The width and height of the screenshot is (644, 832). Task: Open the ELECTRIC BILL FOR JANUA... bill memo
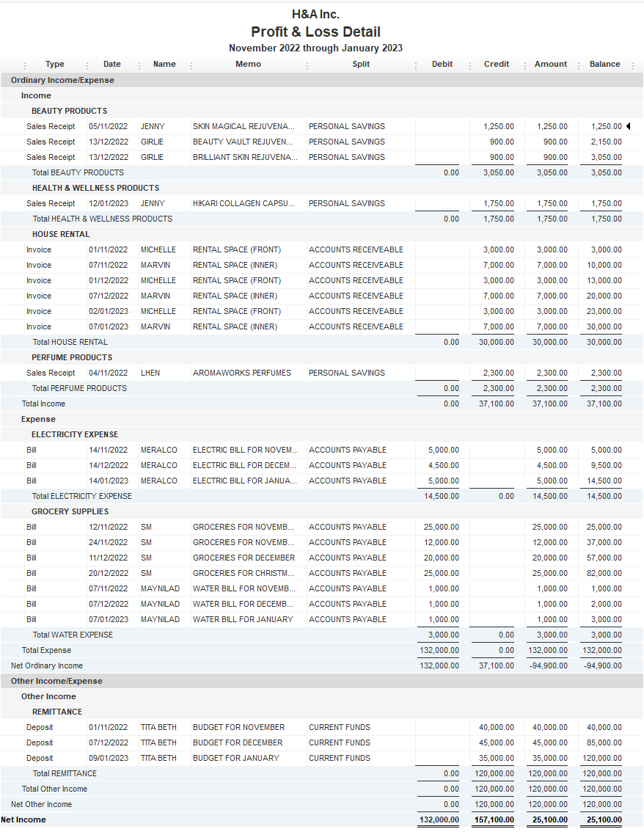(244, 481)
